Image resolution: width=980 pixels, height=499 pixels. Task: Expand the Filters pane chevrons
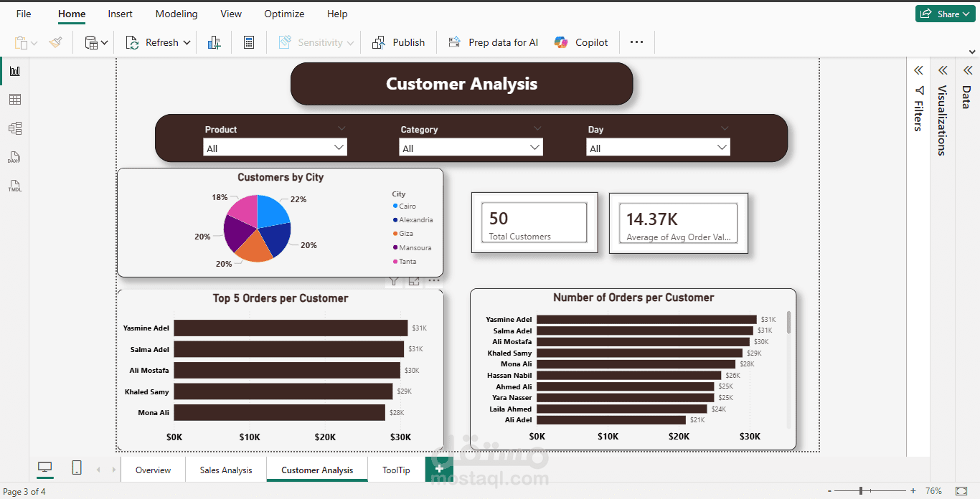pyautogui.click(x=918, y=70)
